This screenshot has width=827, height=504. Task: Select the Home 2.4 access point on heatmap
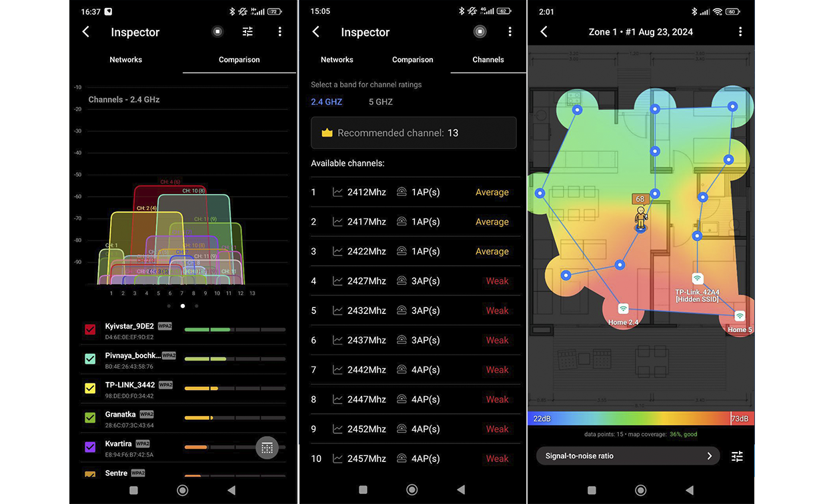tap(623, 309)
